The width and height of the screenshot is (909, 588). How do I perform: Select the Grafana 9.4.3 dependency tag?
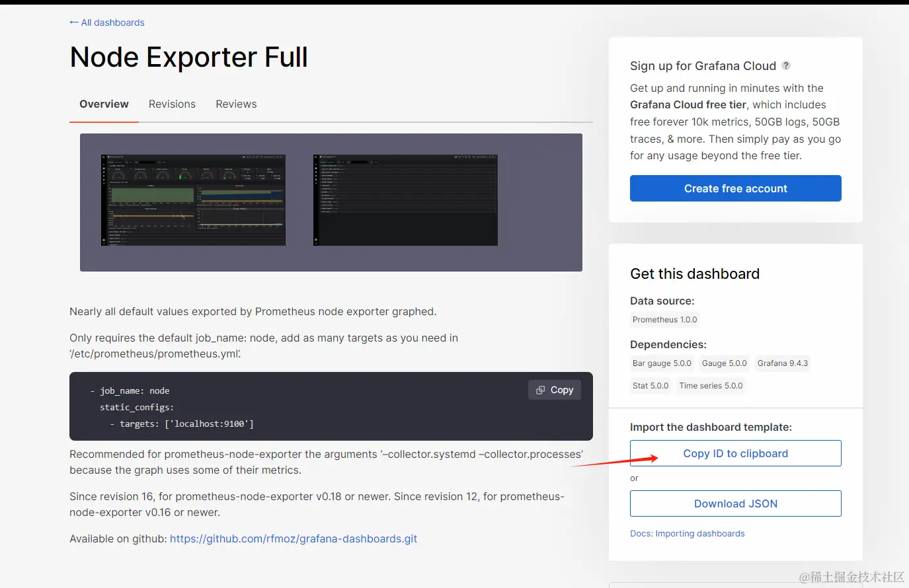(783, 363)
